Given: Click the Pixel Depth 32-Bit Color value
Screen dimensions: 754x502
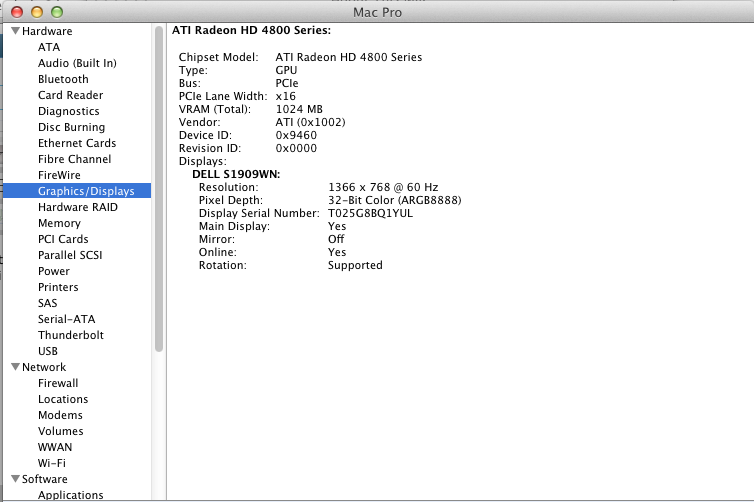Looking at the screenshot, I should 394,200.
